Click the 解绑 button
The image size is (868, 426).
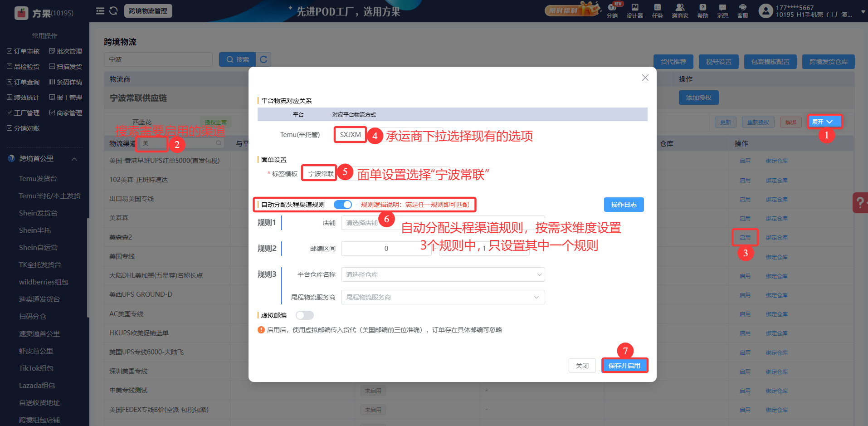pos(791,122)
